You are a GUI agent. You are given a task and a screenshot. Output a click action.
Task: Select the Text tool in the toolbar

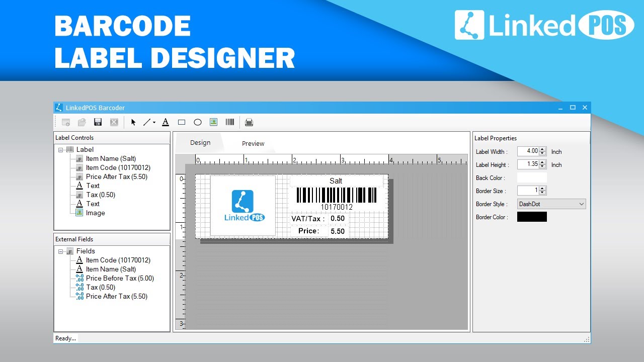point(166,122)
